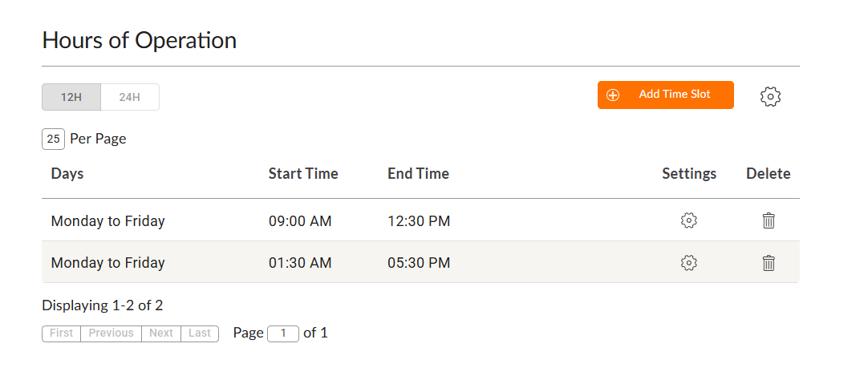Switch to 12H time format

pos(71,97)
